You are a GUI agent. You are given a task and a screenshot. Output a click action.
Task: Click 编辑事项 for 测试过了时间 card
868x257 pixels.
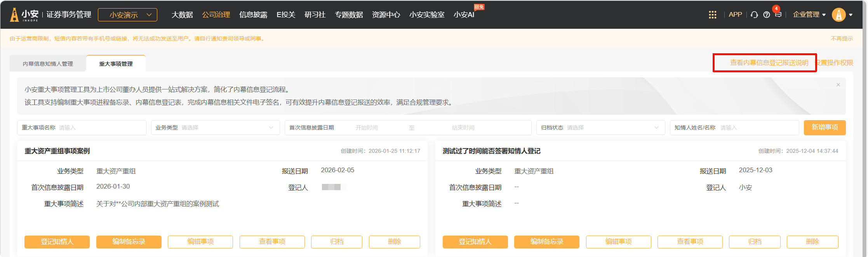coord(619,242)
